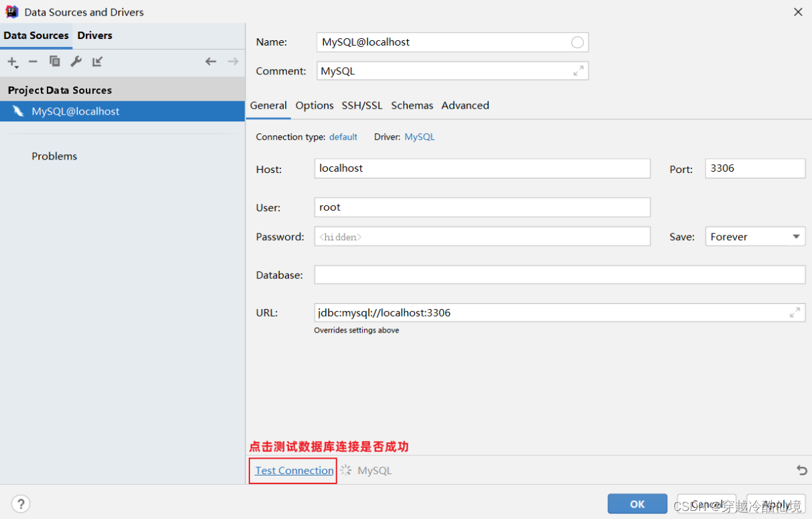This screenshot has height=519, width=812.
Task: Click the default connection type link
Action: 343,137
